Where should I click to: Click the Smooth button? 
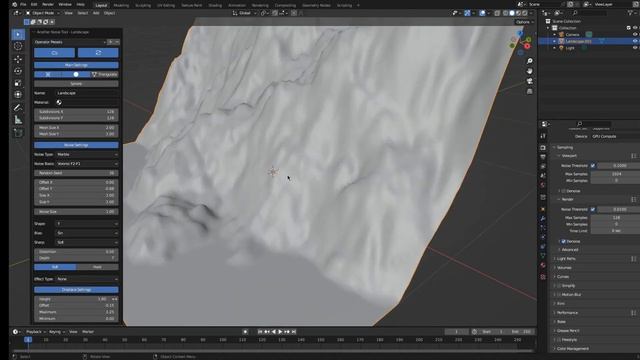pos(76,84)
